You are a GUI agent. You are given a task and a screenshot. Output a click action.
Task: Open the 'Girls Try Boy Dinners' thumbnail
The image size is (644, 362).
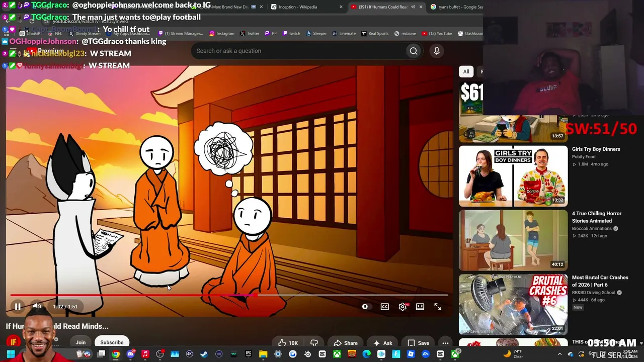coord(513,176)
